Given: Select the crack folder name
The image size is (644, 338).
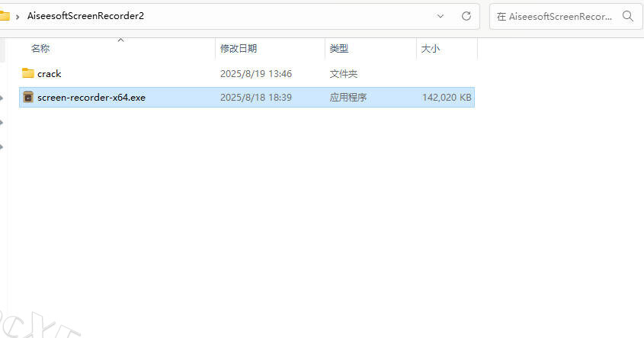Looking at the screenshot, I should pyautogui.click(x=49, y=74).
